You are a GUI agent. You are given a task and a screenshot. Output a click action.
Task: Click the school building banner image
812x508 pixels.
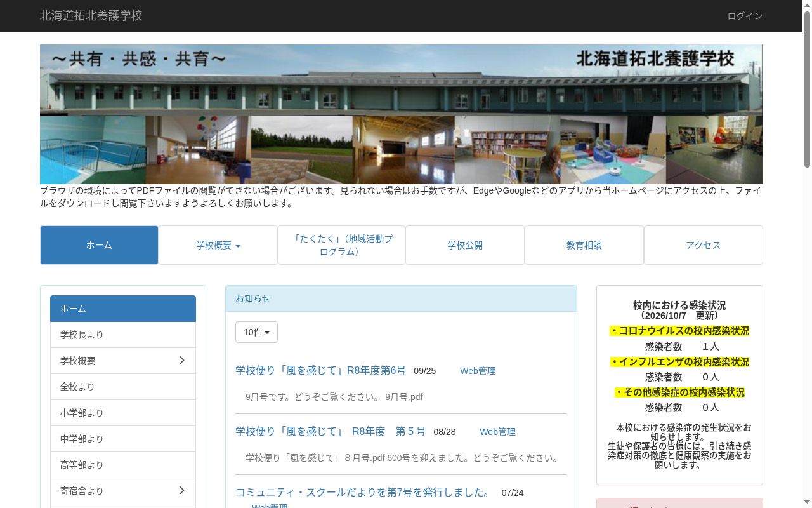tap(401, 114)
